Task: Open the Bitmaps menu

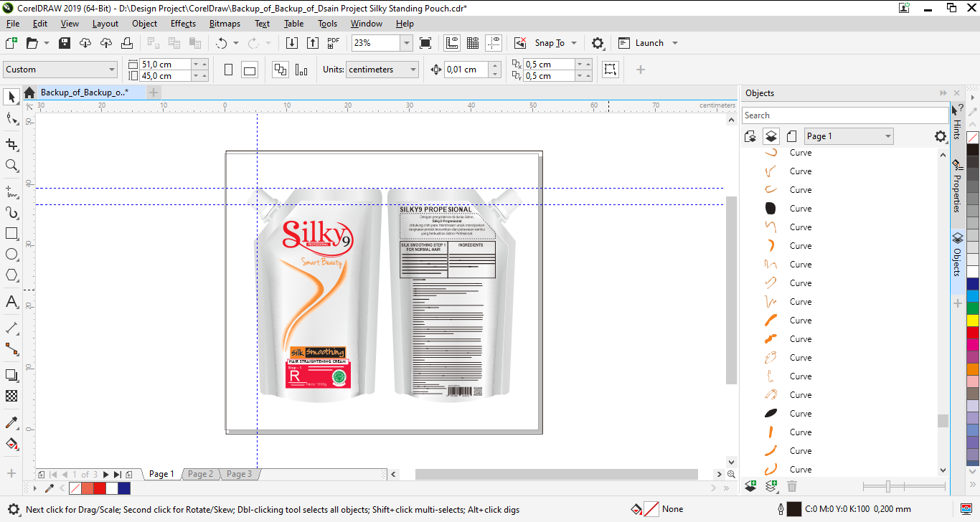Action: click(225, 24)
